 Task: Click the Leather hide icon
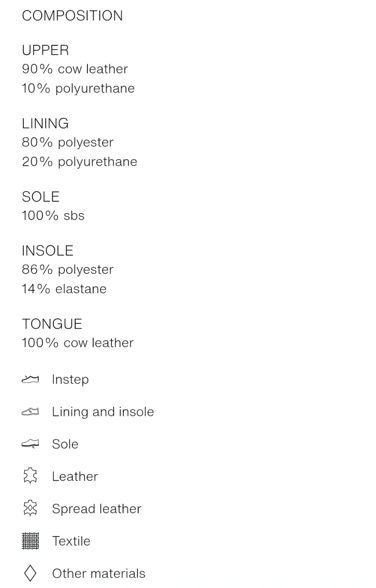click(x=30, y=476)
